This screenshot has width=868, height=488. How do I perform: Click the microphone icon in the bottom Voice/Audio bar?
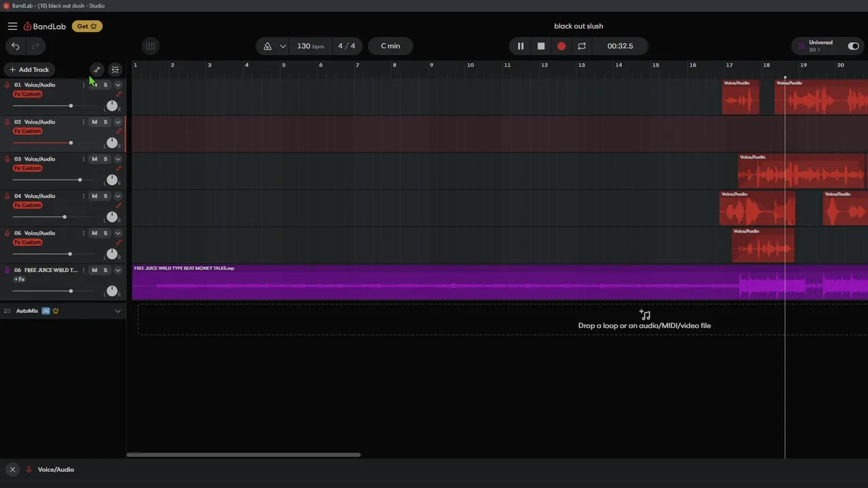point(28,469)
